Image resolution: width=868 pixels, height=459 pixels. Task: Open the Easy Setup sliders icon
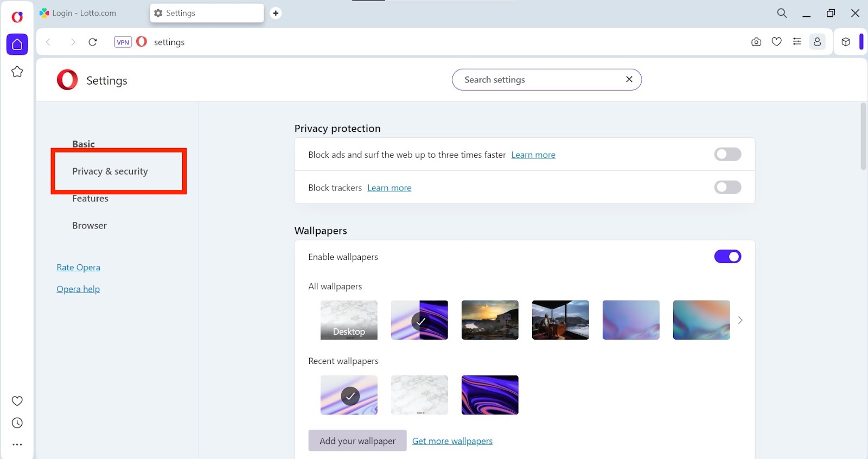(x=797, y=41)
